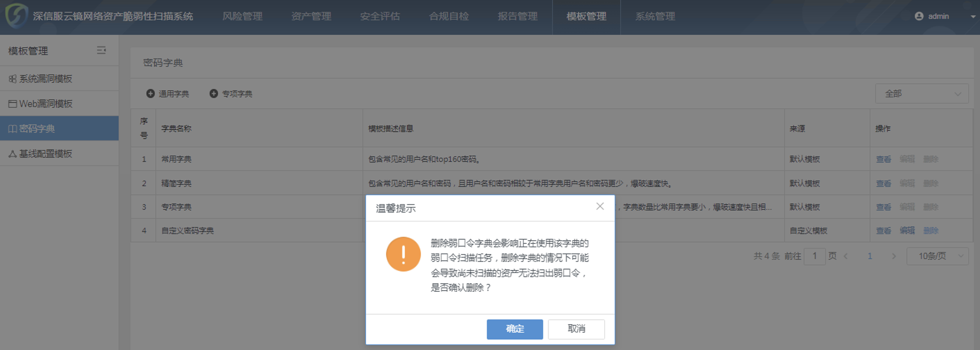Click description '包含常见的用户名和top160密码'
980x350 pixels.
point(424,159)
